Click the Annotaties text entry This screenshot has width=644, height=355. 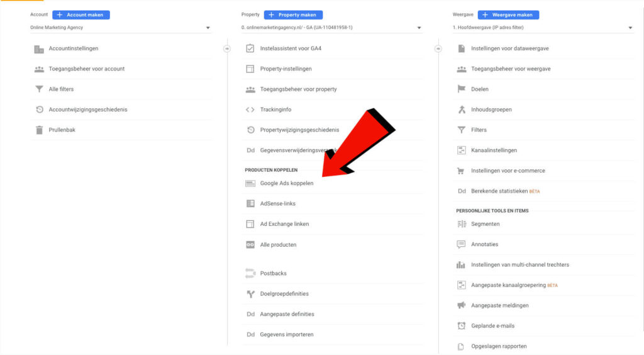(x=485, y=244)
